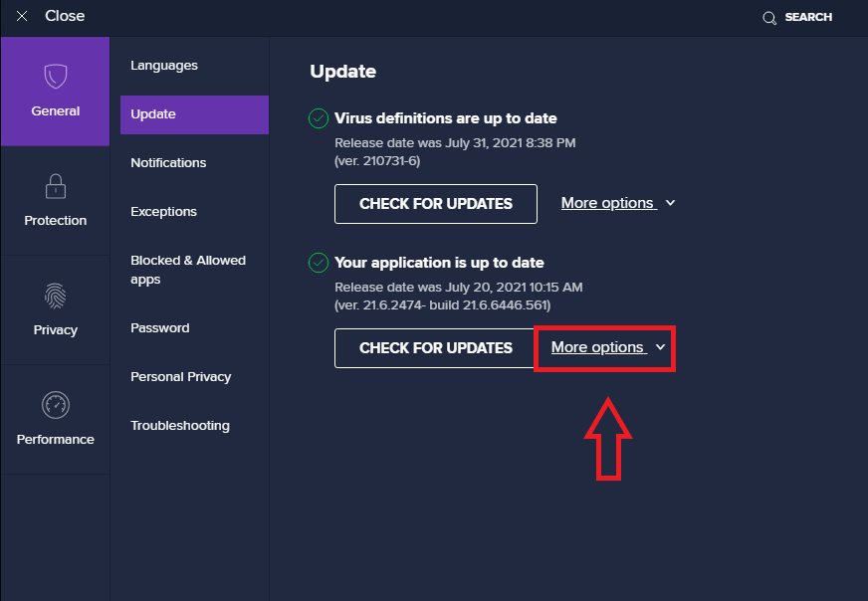This screenshot has width=868, height=601.
Task: Click the X close icon
Action: (x=22, y=16)
